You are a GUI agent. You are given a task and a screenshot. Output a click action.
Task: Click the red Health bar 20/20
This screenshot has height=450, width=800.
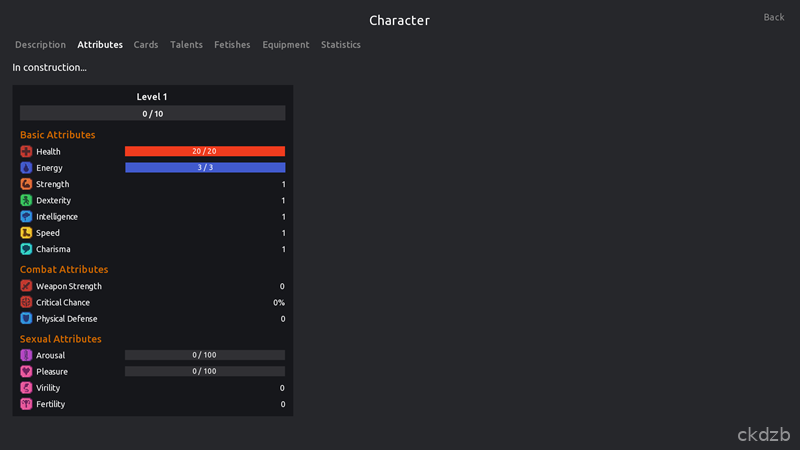pos(205,151)
